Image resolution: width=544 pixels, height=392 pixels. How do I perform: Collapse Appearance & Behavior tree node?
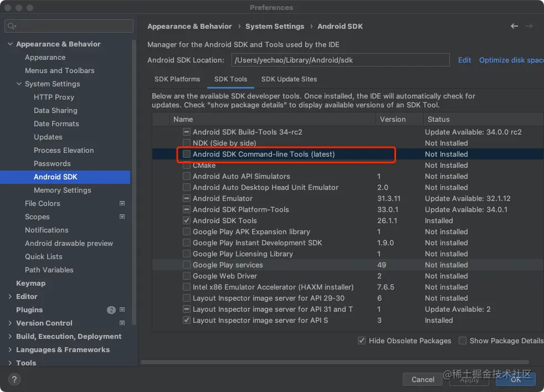tap(10, 44)
